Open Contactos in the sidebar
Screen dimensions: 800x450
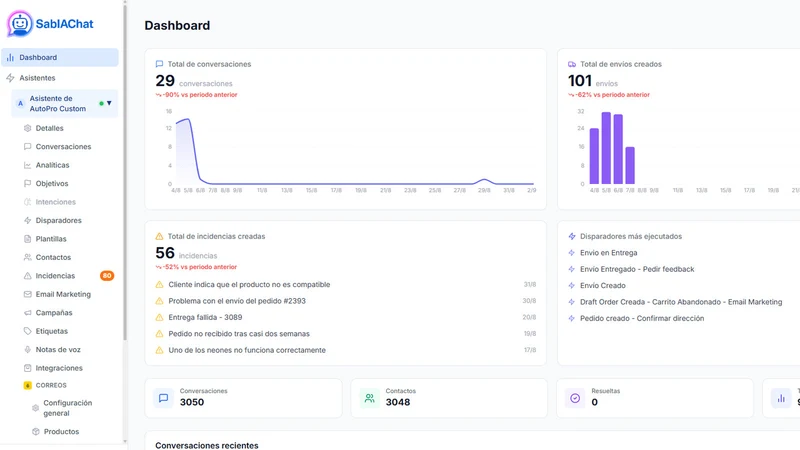tap(53, 257)
